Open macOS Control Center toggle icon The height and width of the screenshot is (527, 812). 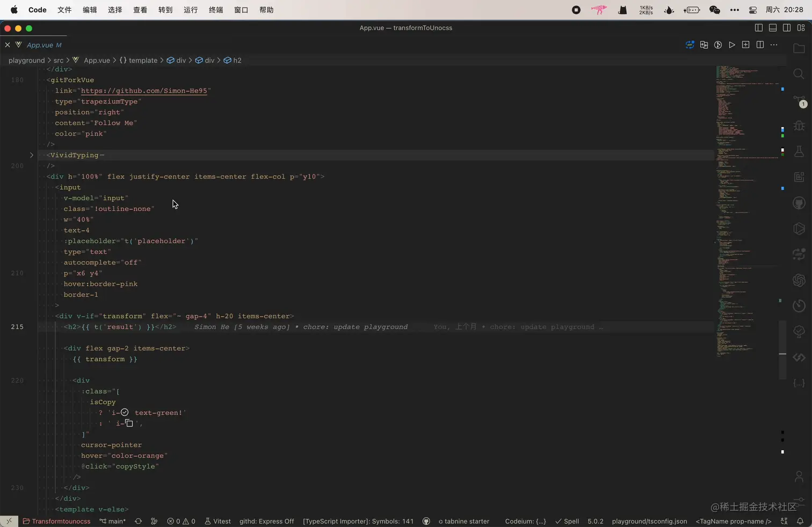[753, 10]
